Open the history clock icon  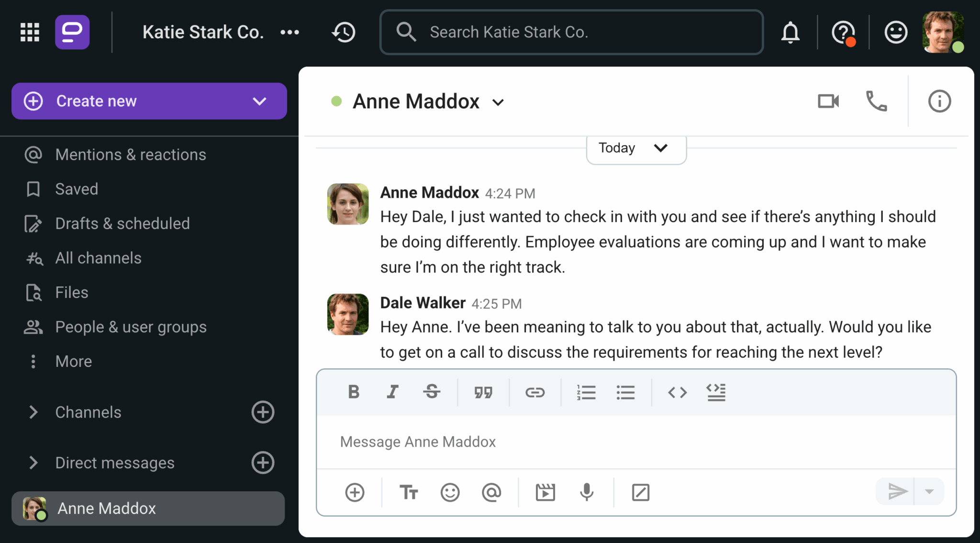(x=344, y=33)
